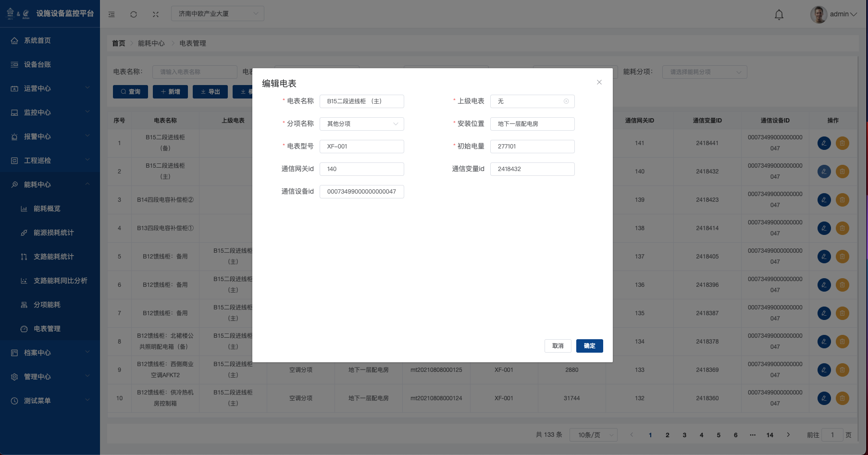The height and width of the screenshot is (455, 868).
Task: Open the admin user menu
Action: coord(834,14)
